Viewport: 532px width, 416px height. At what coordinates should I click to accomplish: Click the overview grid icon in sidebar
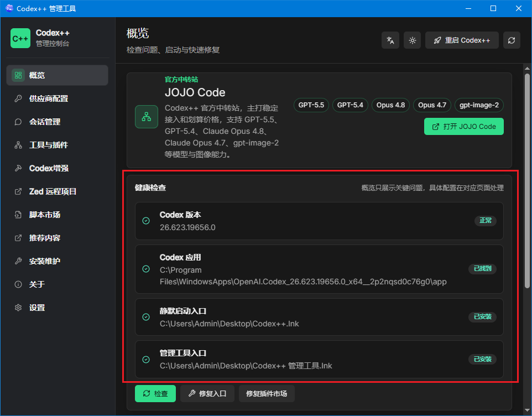18,75
